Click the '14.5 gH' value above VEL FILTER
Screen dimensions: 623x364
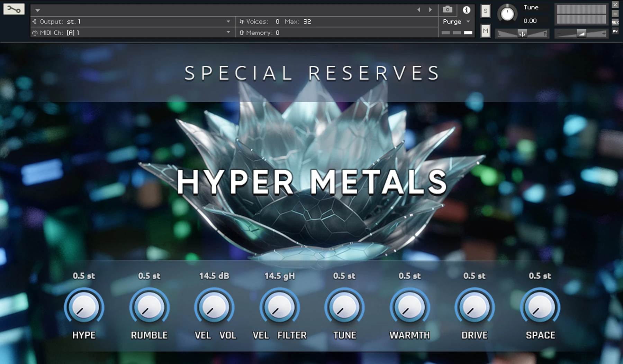click(280, 276)
